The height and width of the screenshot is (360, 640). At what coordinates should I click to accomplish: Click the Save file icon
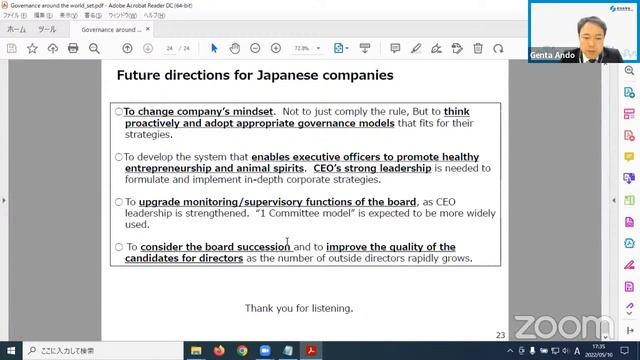pyautogui.click(x=12, y=49)
